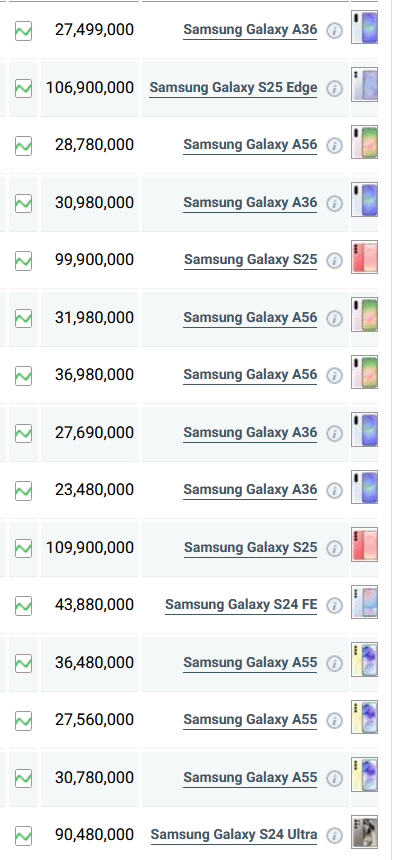
Task: Select the 36,980,000 price cell
Action: point(90,375)
